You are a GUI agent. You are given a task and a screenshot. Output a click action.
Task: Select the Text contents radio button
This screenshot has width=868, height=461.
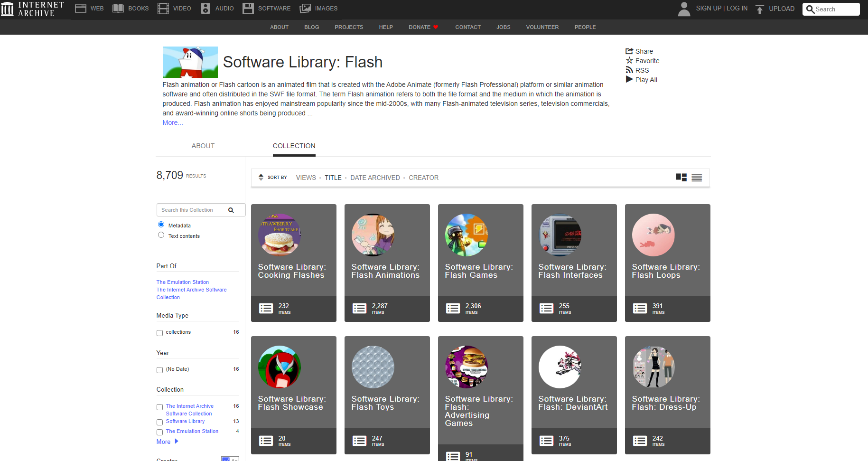point(161,235)
